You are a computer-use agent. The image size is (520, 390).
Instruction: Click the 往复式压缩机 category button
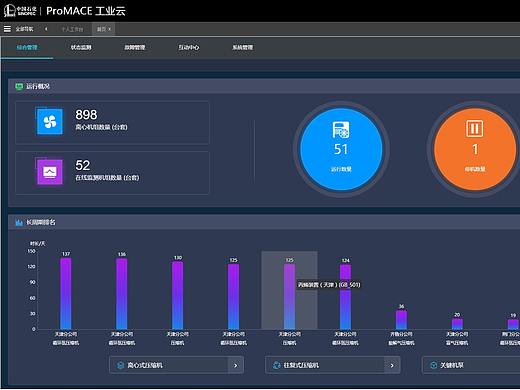click(332, 365)
